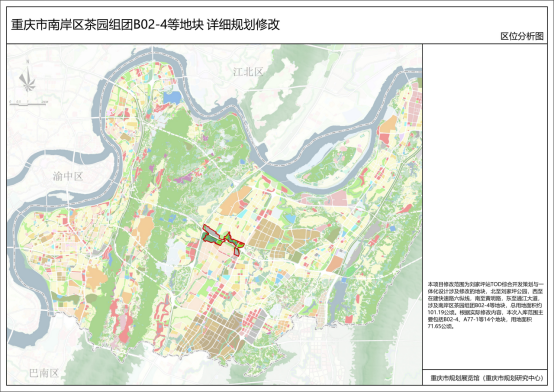554x392 pixels.
Task: Click the brown grid blocks east of red site
Action: tap(270, 235)
